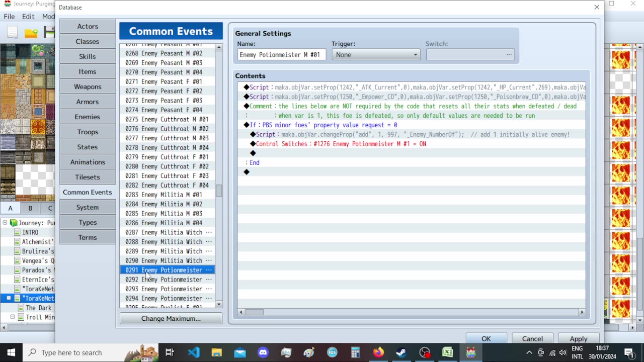644x362 pixels.
Task: Collapse the Troll Min map node
Action: pos(13,317)
